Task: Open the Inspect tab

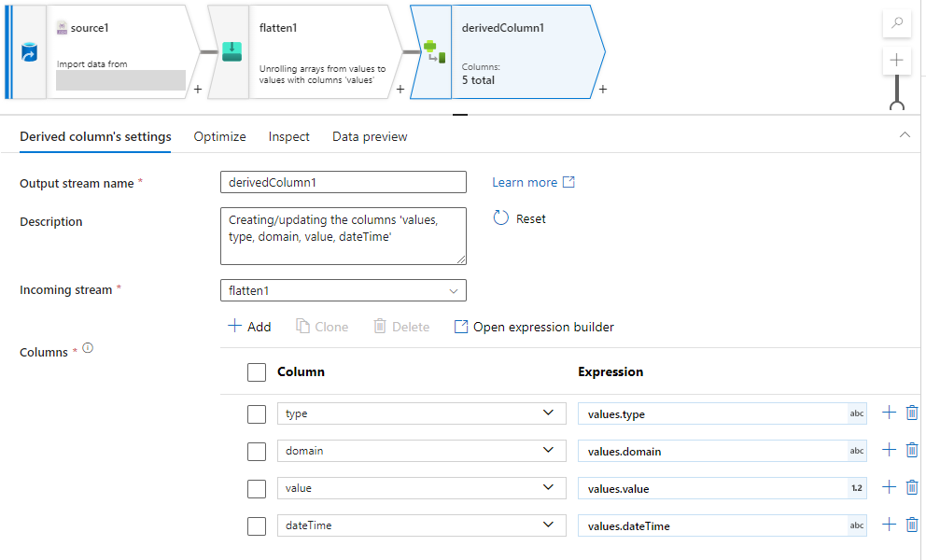Action: click(288, 136)
